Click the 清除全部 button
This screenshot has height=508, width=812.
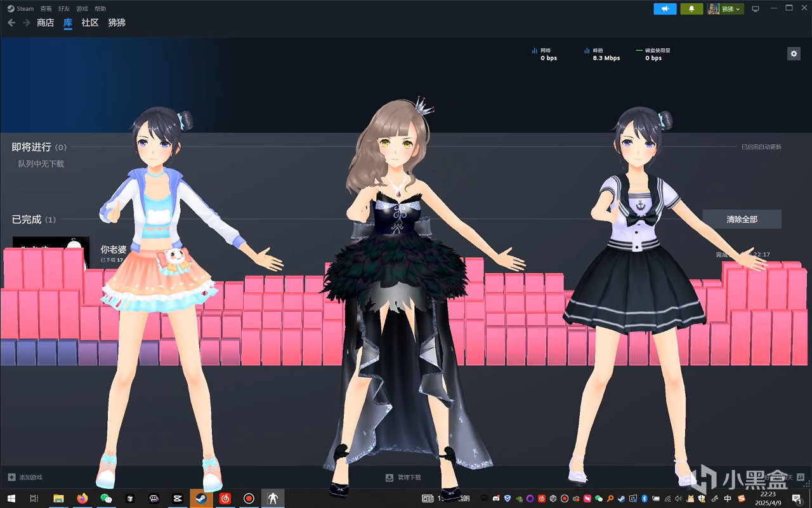point(742,219)
